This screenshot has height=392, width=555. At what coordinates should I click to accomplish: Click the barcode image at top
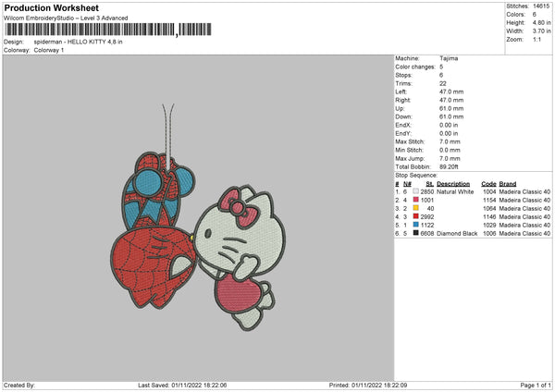pos(108,30)
